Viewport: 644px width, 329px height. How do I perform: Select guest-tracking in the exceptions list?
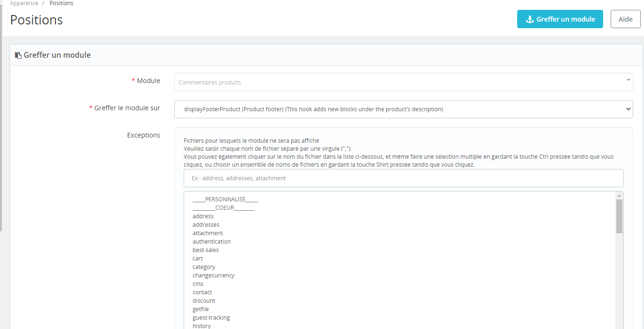211,318
